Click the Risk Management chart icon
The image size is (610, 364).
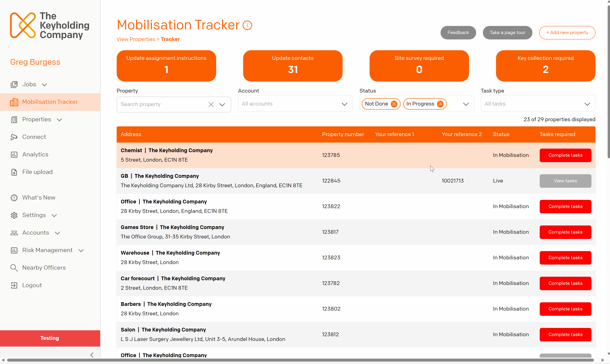point(14,250)
